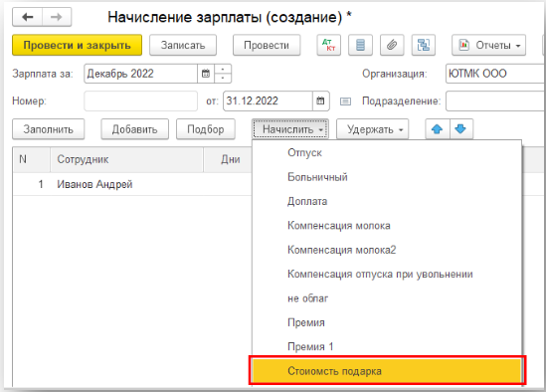The width and height of the screenshot is (546, 392).
Task: Choose Доплата from the menu
Action: click(387, 201)
